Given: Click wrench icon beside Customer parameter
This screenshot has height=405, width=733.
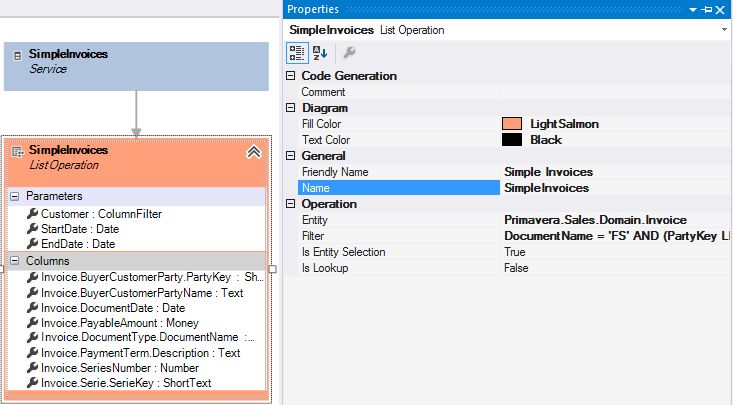Looking at the screenshot, I should 32,214.
